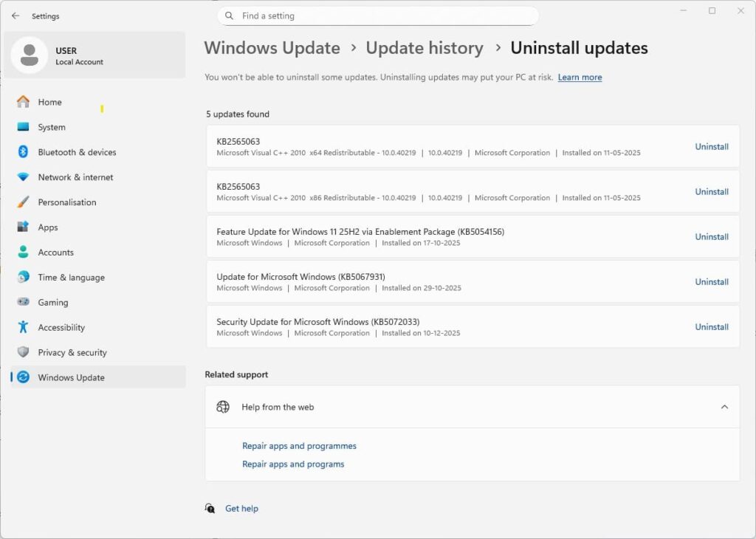Open the Learn more link
756x539 pixels.
tap(580, 77)
